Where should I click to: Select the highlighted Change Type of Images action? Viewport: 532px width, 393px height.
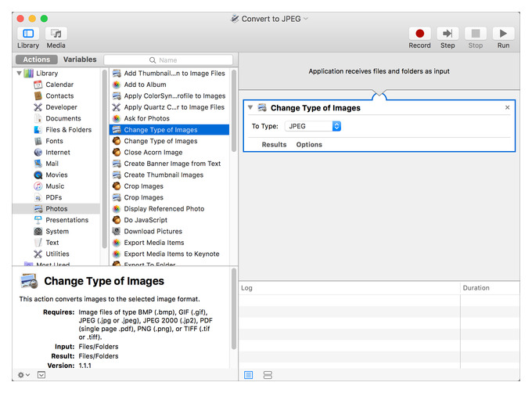tap(169, 130)
